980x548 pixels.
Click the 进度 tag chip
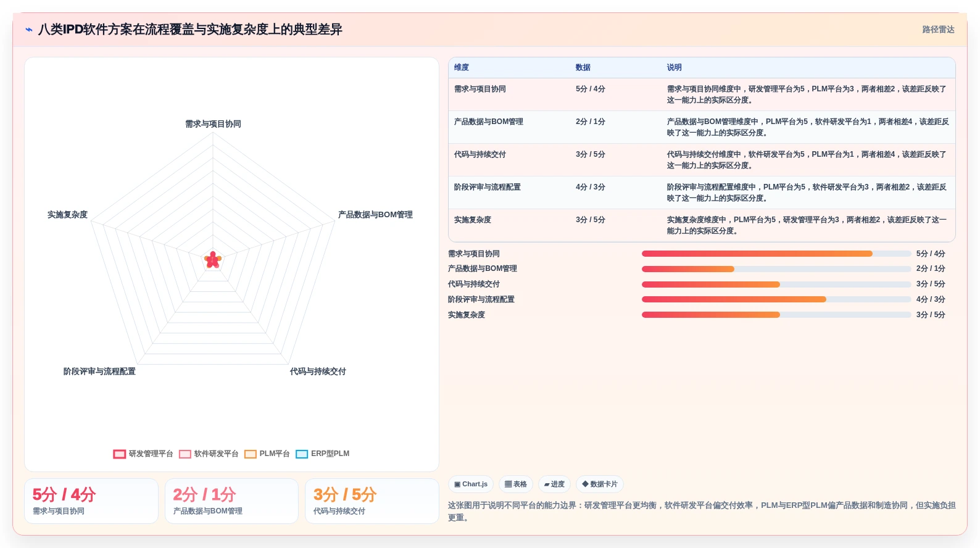tap(555, 484)
